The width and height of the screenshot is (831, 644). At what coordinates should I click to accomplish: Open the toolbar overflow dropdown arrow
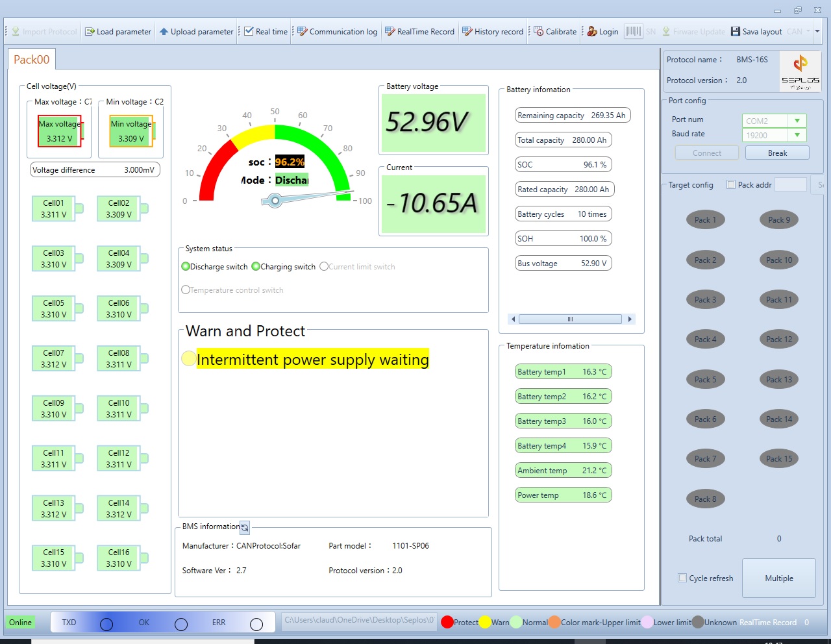(x=817, y=31)
